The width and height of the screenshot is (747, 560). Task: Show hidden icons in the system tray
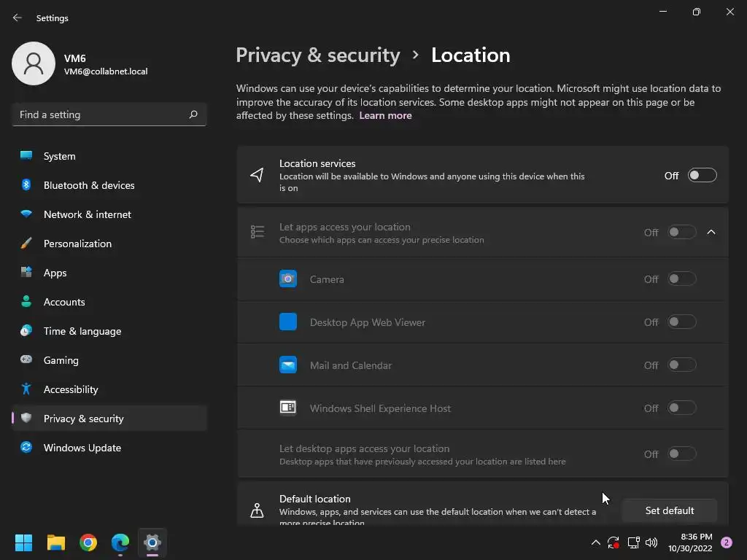(595, 542)
